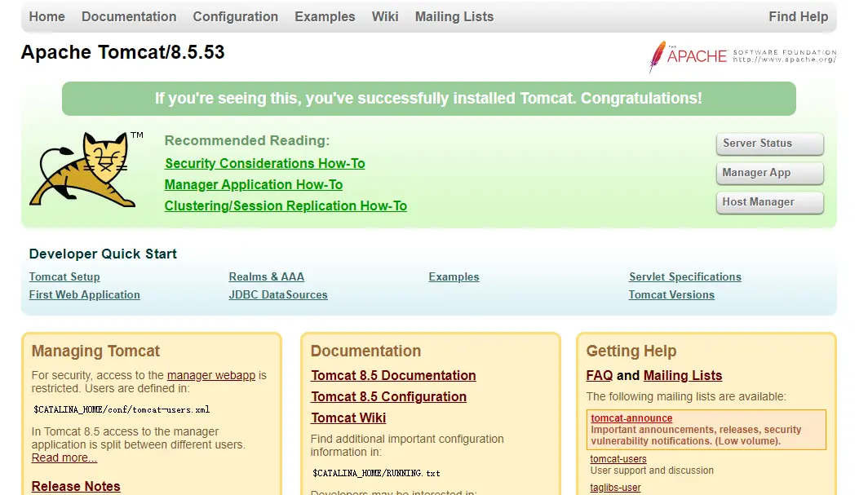The width and height of the screenshot is (868, 495).
Task: Open Examples in the top navigation bar
Action: pos(325,16)
